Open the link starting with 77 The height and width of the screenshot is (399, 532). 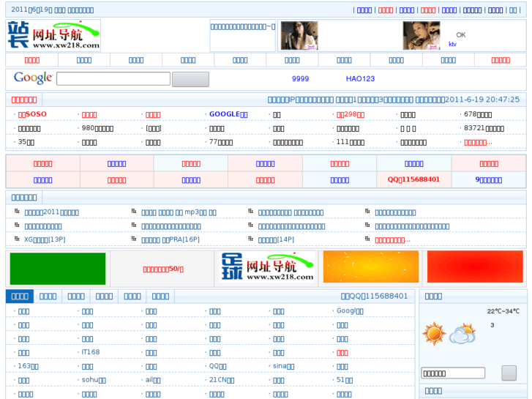pyautogui.click(x=221, y=142)
